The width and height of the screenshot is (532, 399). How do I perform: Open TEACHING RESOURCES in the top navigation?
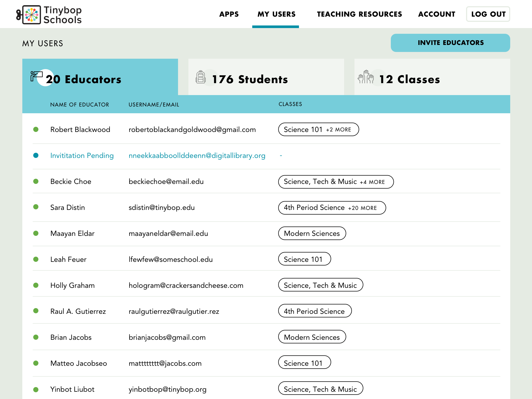point(359,14)
